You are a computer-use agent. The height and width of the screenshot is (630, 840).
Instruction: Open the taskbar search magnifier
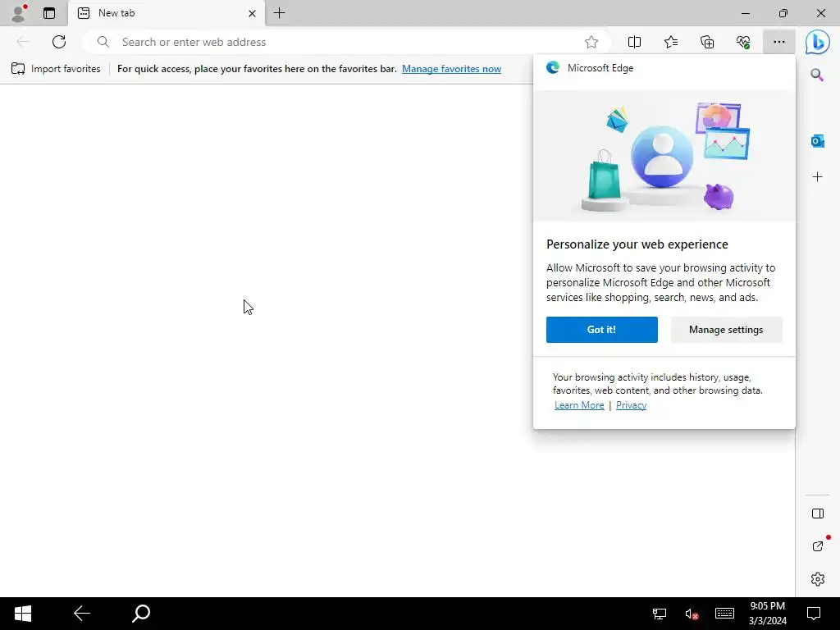click(141, 614)
